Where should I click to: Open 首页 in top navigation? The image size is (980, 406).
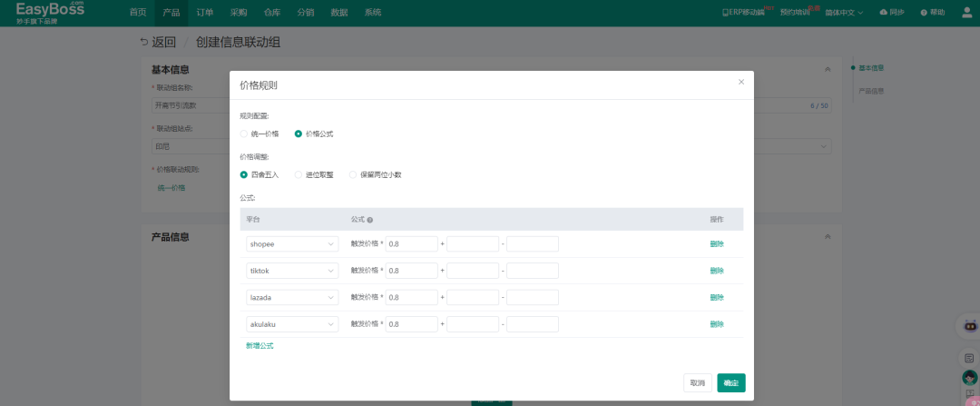tap(138, 13)
